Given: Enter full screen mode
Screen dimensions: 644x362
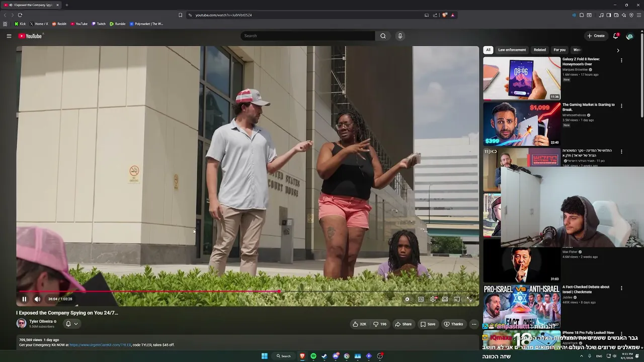Looking at the screenshot, I should (469, 299).
